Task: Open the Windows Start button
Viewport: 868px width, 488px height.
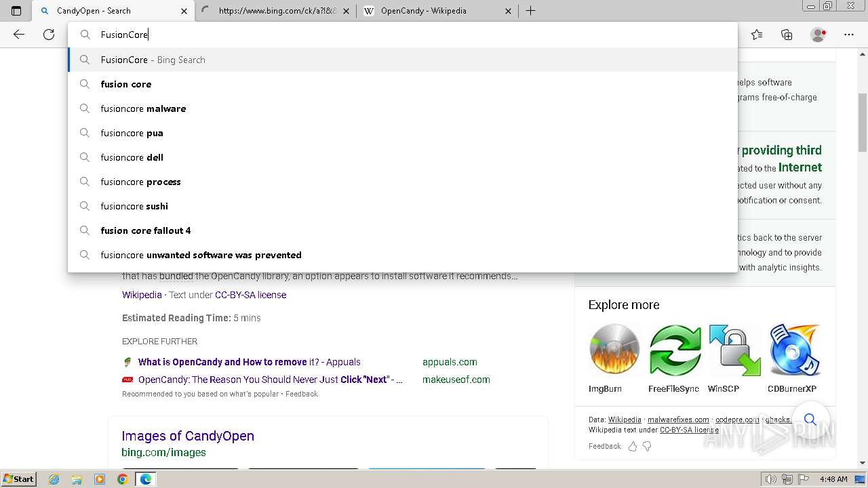Action: point(19,479)
